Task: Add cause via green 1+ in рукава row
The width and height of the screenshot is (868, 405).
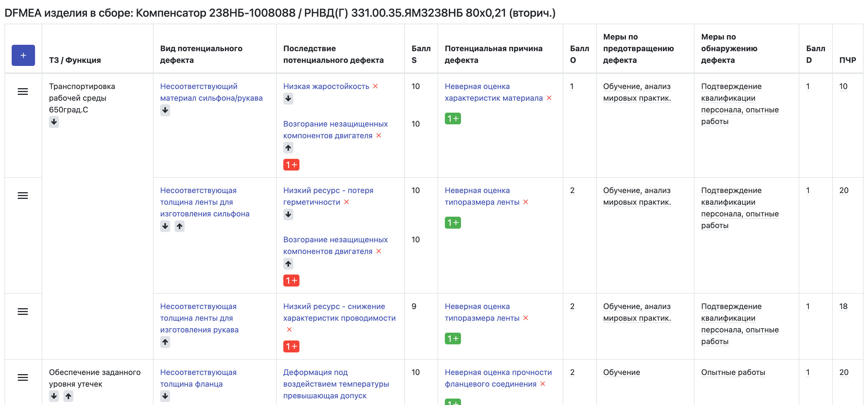Action: tap(453, 339)
